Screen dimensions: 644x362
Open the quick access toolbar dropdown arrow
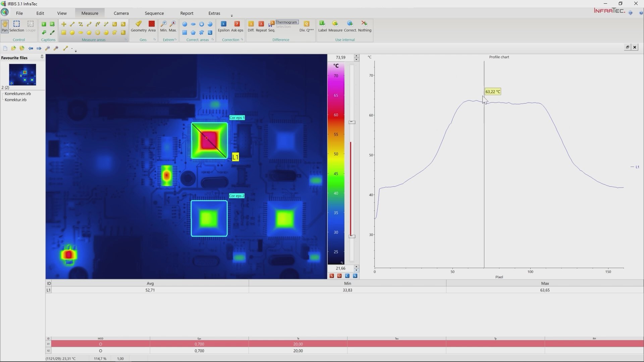click(76, 51)
